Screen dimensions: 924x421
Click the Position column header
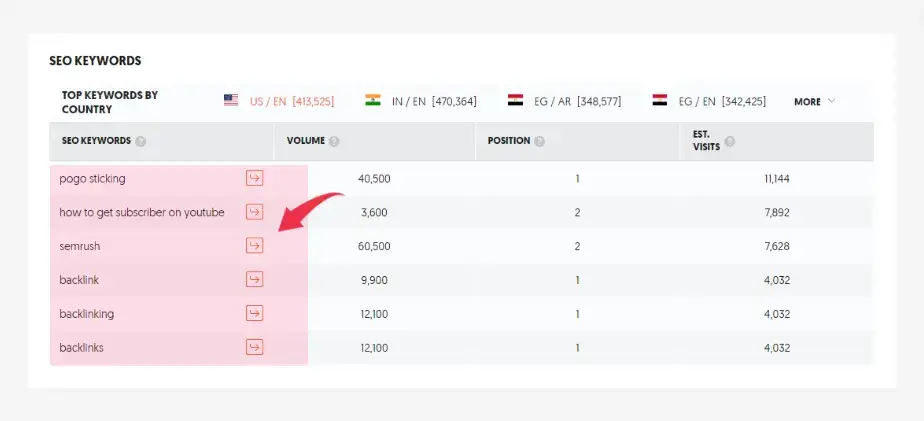click(509, 141)
